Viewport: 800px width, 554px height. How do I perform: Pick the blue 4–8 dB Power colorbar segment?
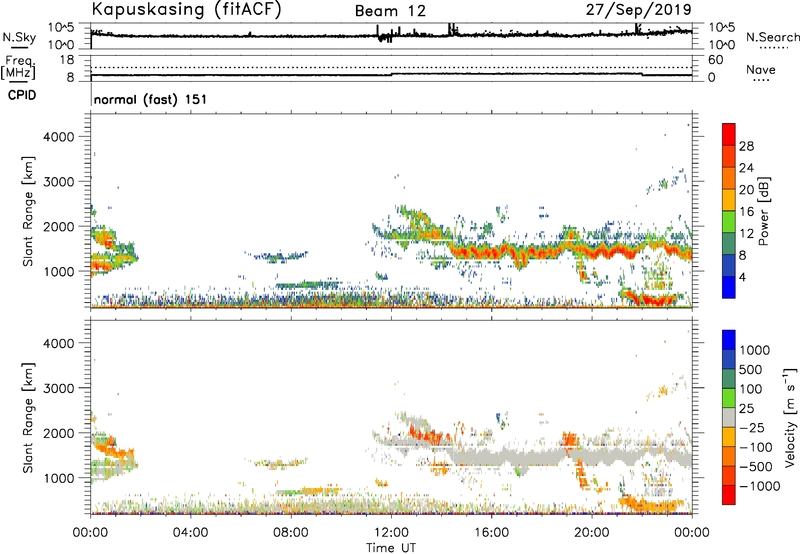coord(729,265)
